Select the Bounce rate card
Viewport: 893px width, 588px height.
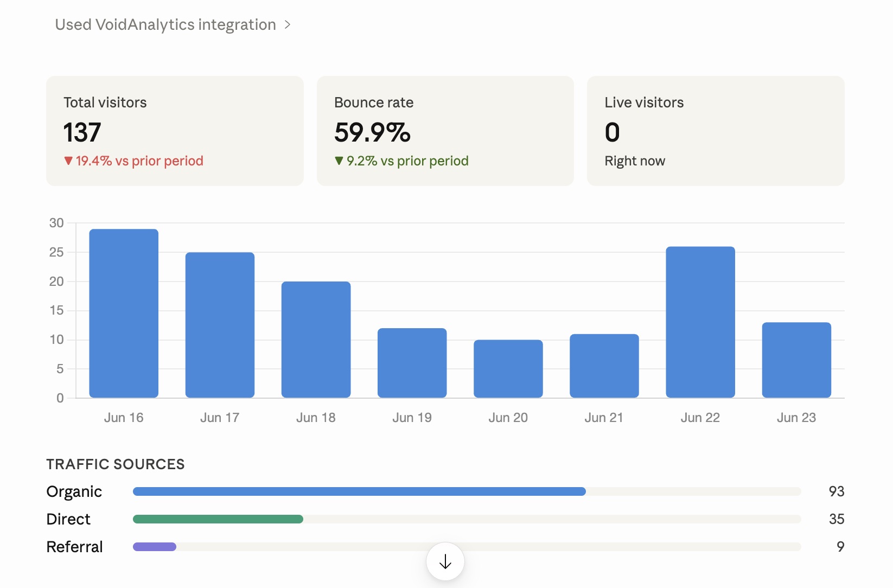point(445,131)
